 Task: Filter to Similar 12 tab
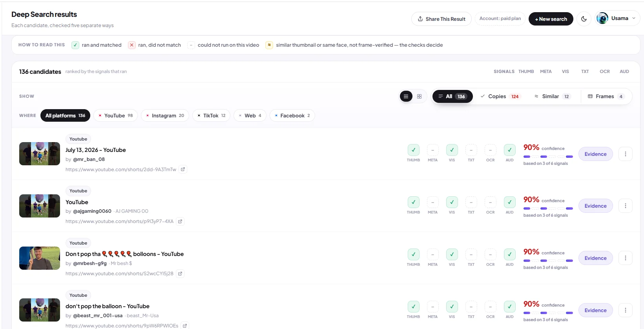[552, 96]
